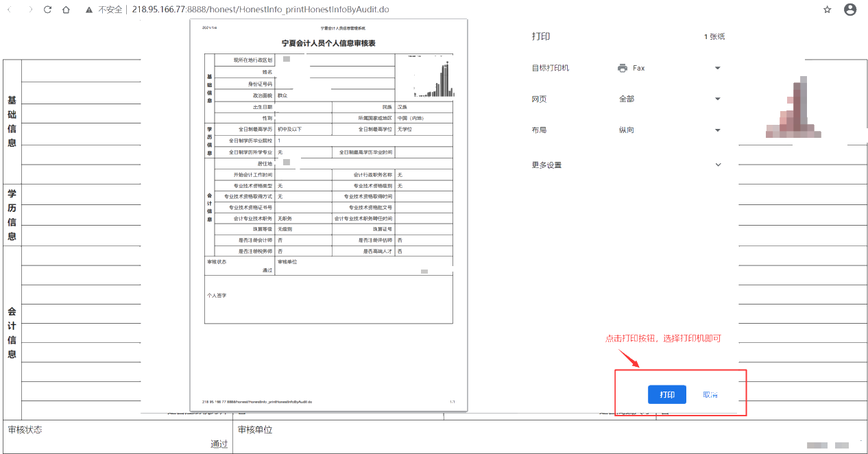The height and width of the screenshot is (454, 868).
Task: Expand the 网页 pages dropdown showing 全部
Action: (717, 99)
